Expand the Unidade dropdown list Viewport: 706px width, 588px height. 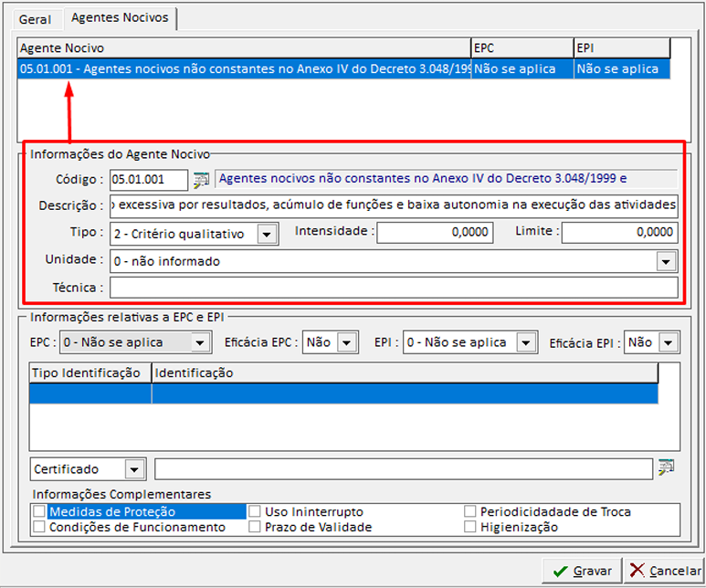point(668,262)
